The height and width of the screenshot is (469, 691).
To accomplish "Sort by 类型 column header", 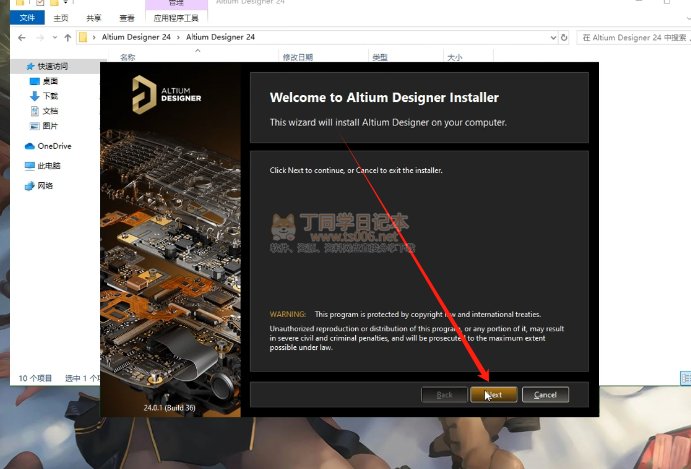I will coord(380,57).
